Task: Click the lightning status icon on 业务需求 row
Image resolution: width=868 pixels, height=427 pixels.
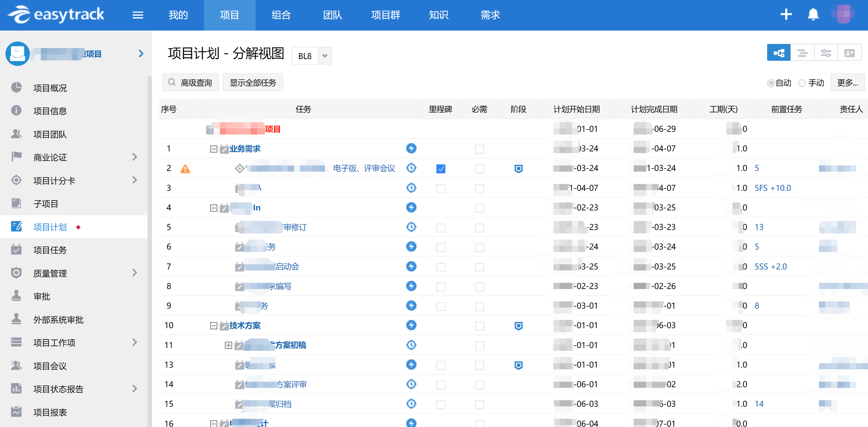Action: click(x=411, y=149)
